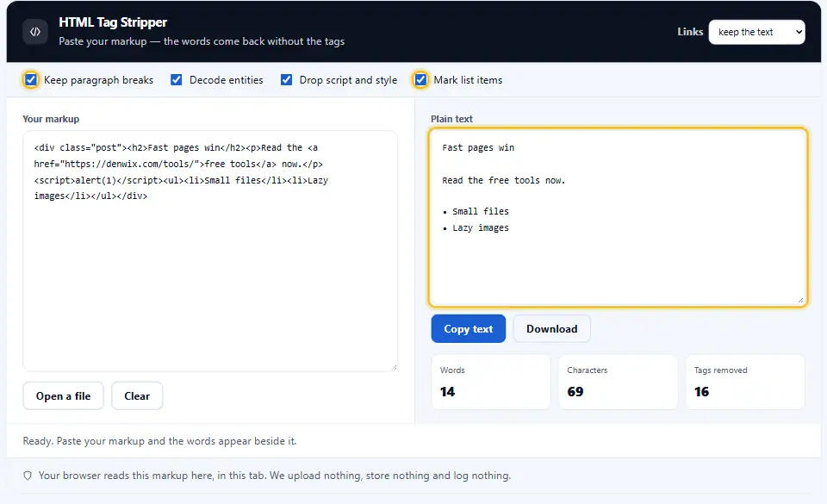The height and width of the screenshot is (504, 827).
Task: Toggle Mark list items checkbox
Action: [x=420, y=79]
